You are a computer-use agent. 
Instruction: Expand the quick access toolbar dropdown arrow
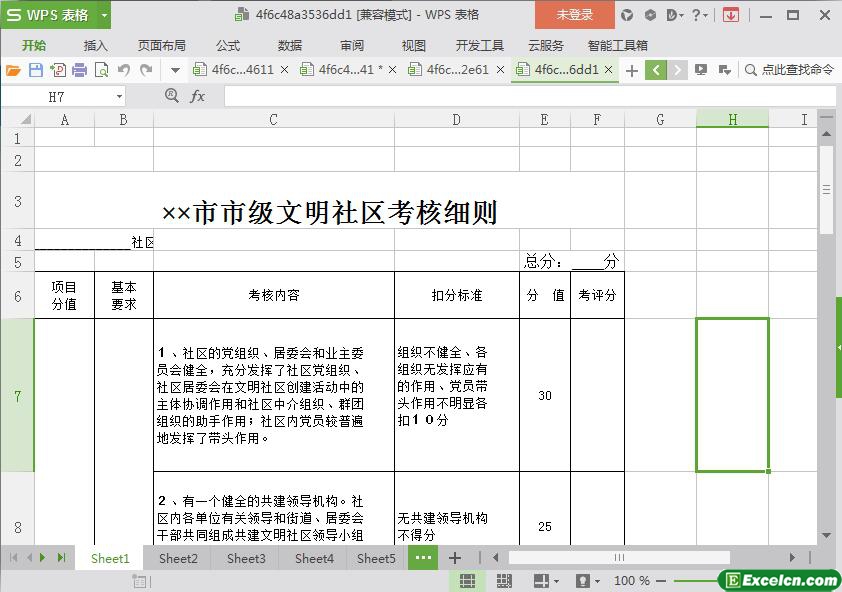[175, 70]
